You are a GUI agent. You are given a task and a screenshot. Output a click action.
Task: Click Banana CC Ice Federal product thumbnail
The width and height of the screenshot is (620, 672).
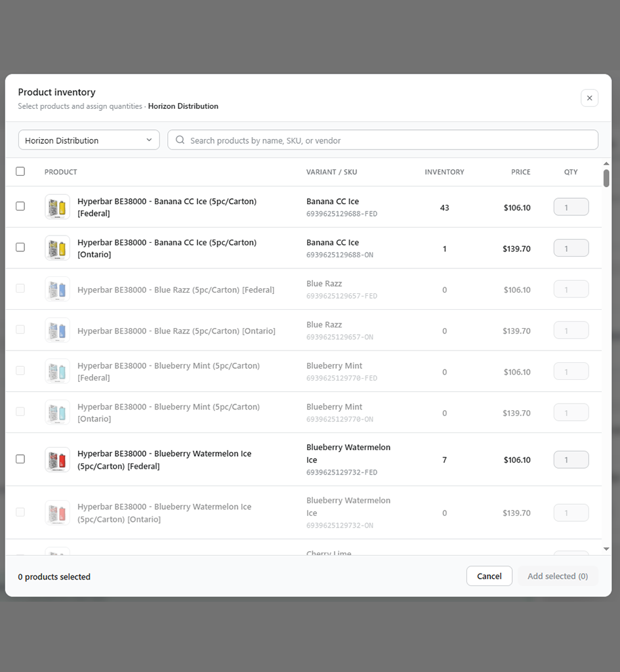tap(58, 207)
